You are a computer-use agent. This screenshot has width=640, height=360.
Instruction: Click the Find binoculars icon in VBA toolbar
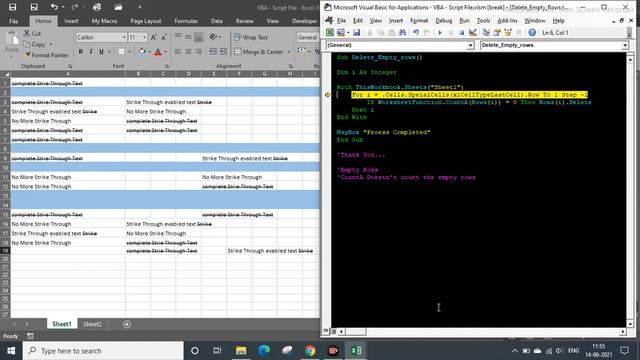tap(402, 32)
